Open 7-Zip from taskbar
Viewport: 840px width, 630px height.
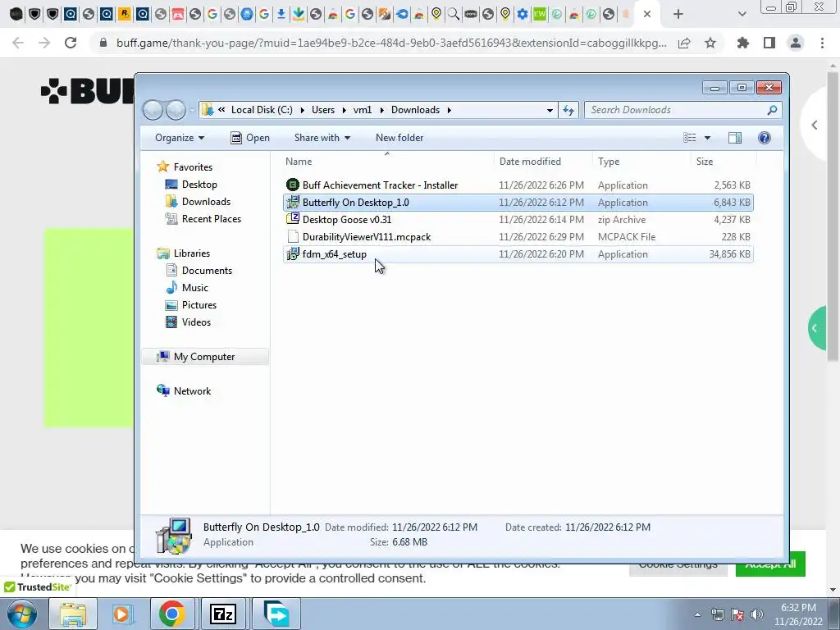[x=223, y=614]
